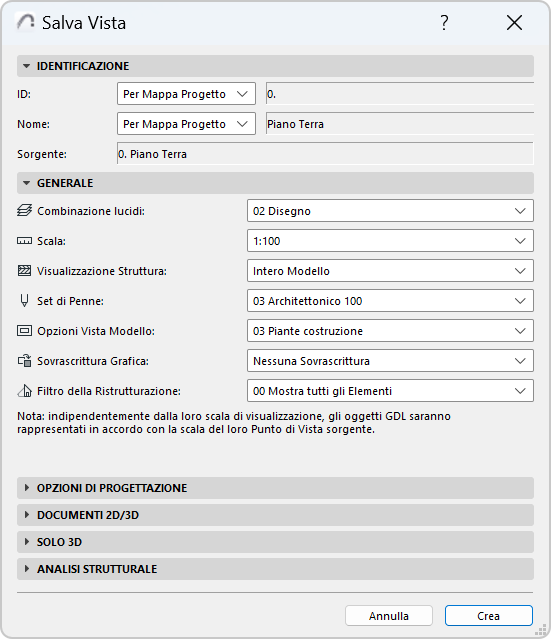Open the ID Per Mappa Progetto dropdown
The width and height of the screenshot is (551, 639).
186,94
